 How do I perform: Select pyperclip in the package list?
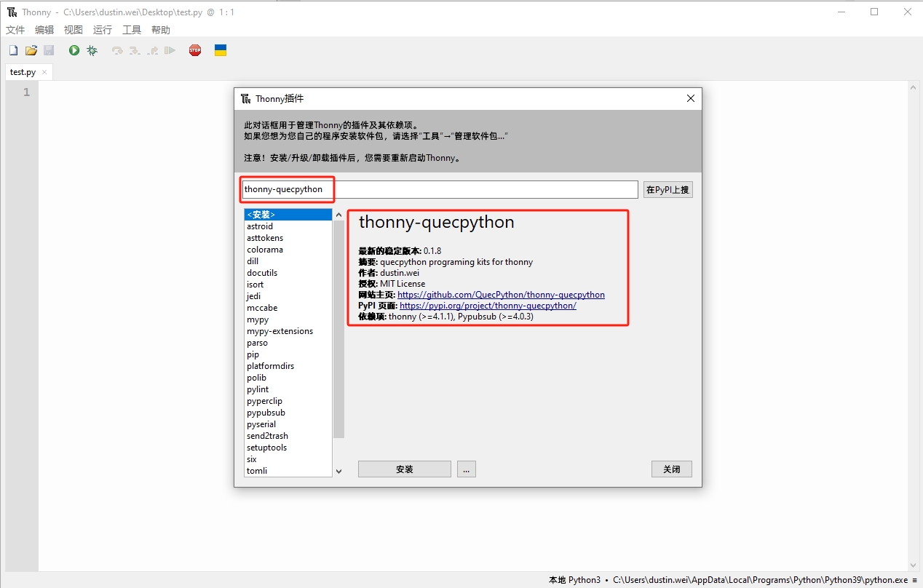[288, 401]
